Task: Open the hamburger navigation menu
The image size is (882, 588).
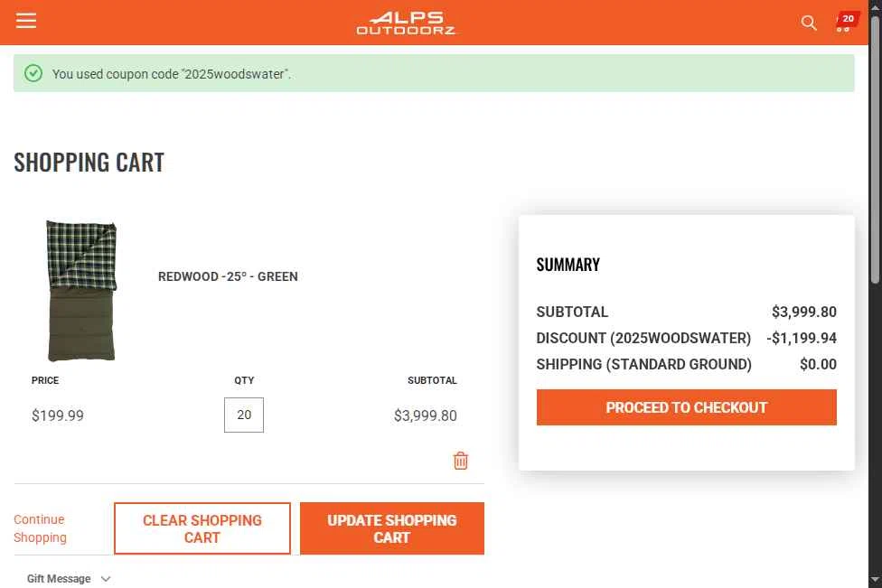Action: point(26,21)
